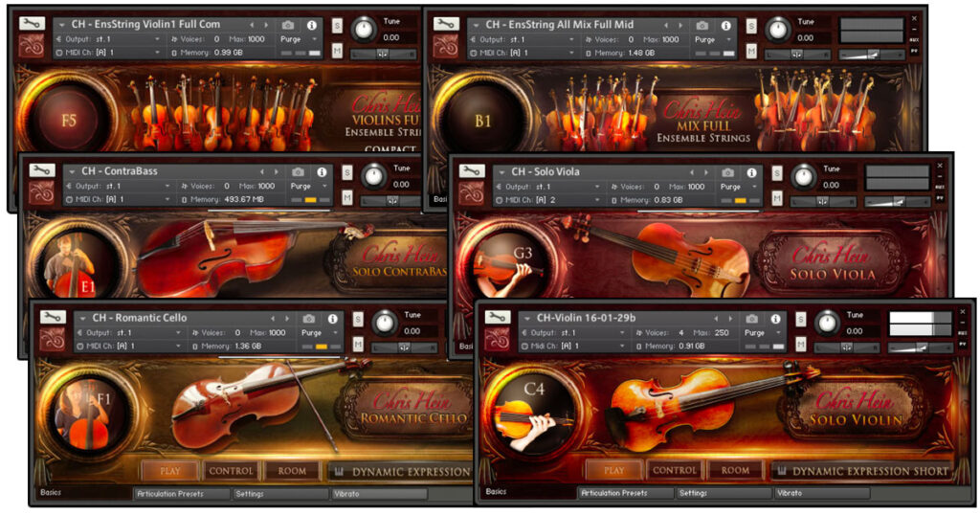Viewport: 980px width, 515px height.
Task: Click DYNAMIC EXPRESSION SHORT button in Solo Violin
Action: 862,471
